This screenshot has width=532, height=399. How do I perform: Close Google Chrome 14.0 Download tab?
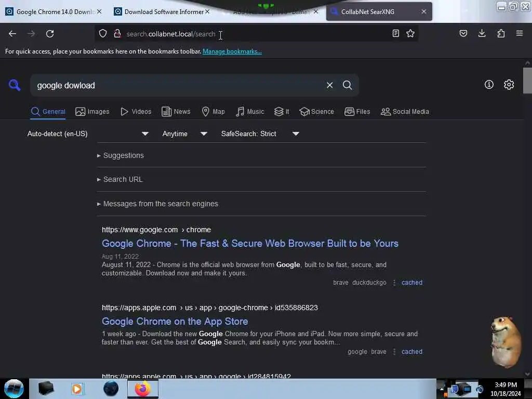coord(99,11)
